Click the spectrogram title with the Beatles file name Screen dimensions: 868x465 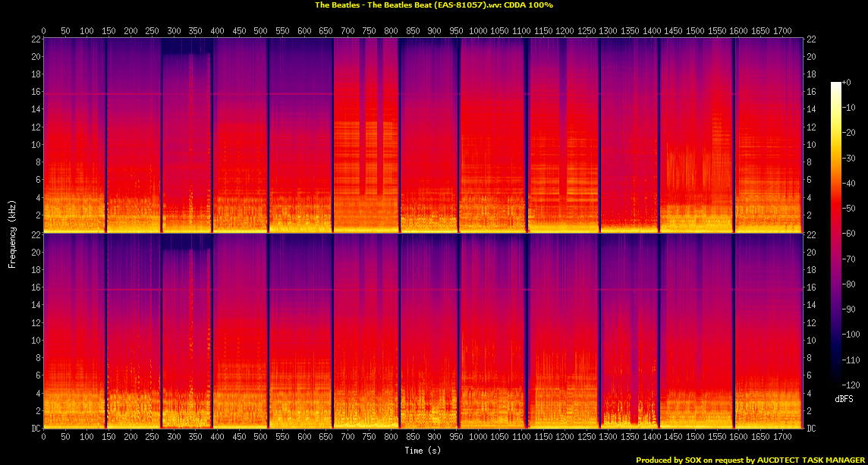pos(434,5)
